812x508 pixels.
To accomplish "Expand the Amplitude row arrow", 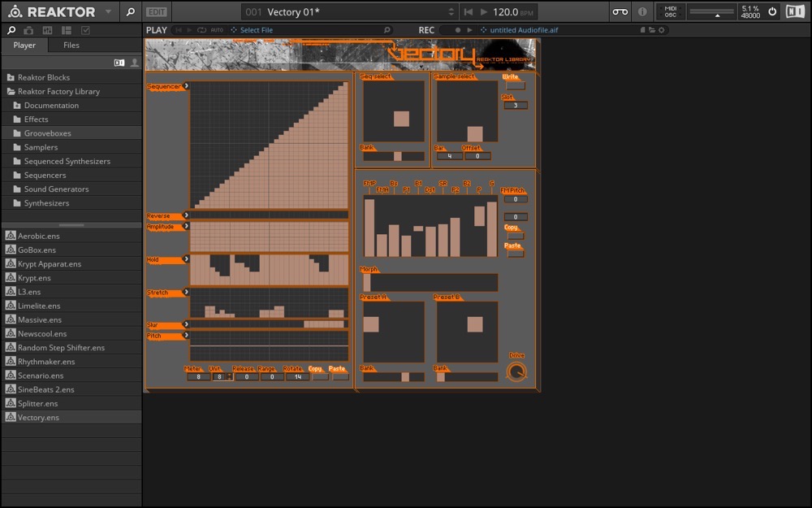I will pos(186,226).
